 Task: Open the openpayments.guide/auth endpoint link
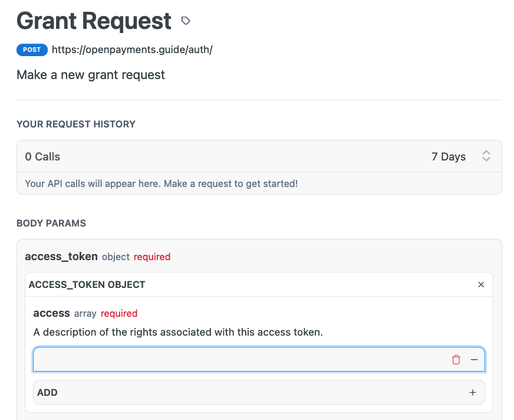point(132,50)
